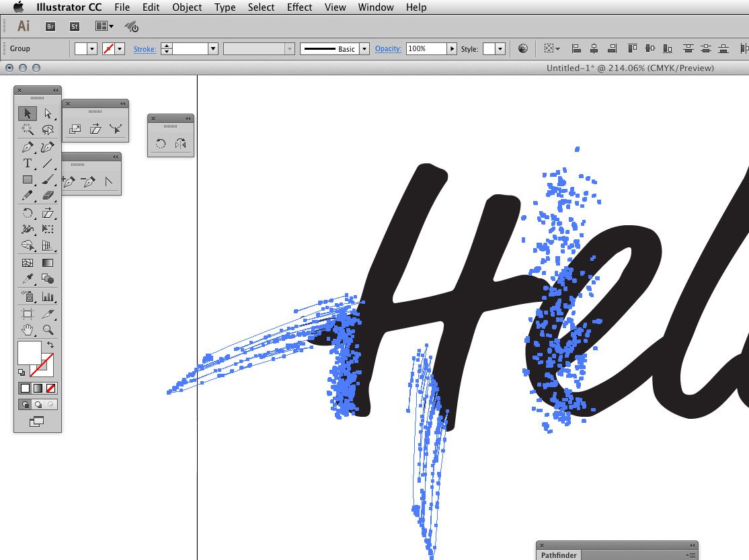Image resolution: width=749 pixels, height=560 pixels.
Task: Open the Opacity settings link
Action: tap(388, 48)
